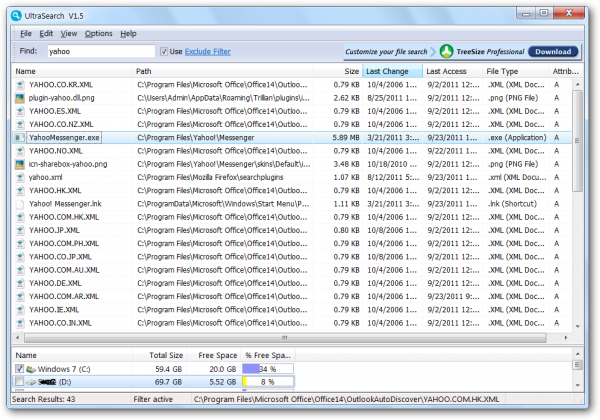Click the results horizontal scrollbar thumb
The width and height of the screenshot is (600, 420).
285,338
